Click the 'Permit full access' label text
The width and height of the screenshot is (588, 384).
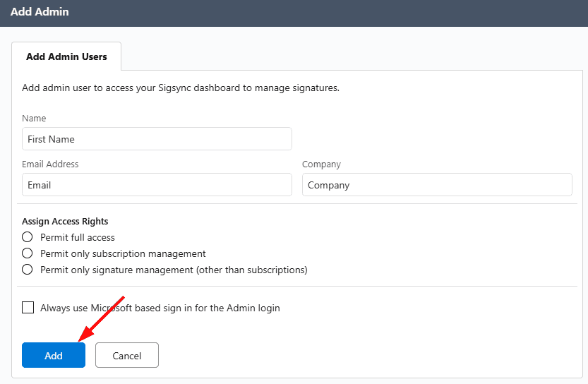point(78,237)
